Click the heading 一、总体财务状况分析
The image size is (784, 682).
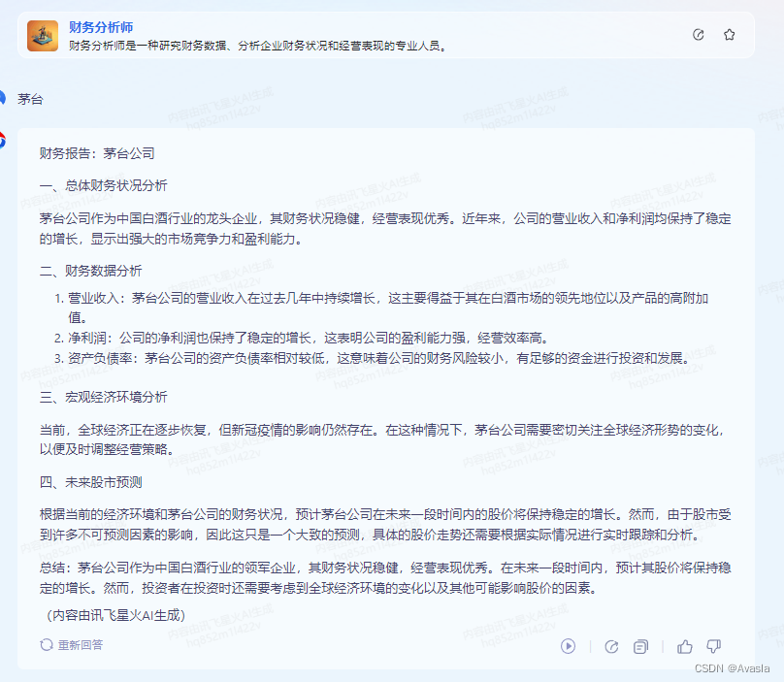coord(104,185)
